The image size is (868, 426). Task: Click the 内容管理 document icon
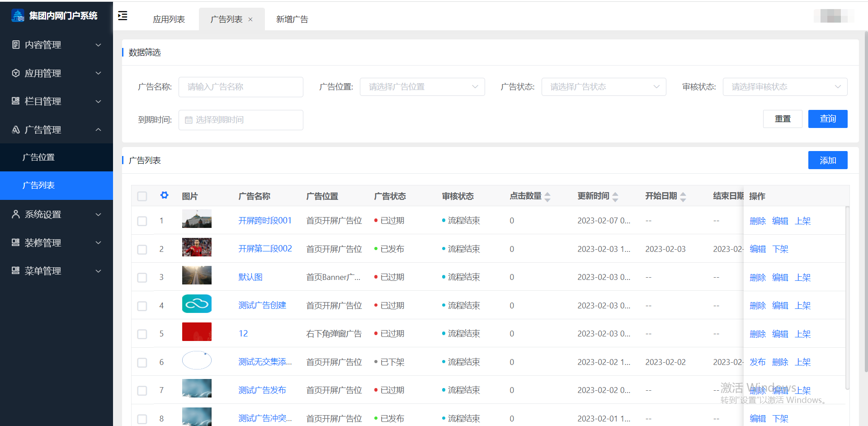coord(16,45)
